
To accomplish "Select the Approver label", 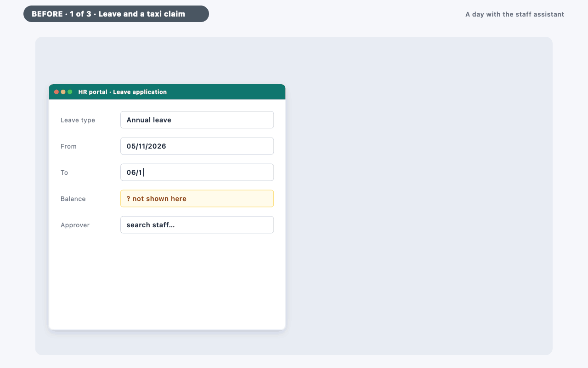I will click(75, 225).
